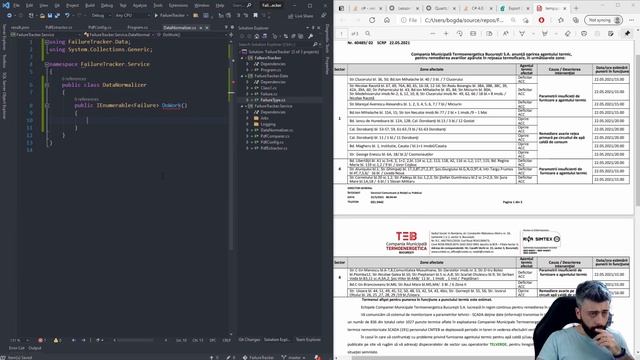Viewport: 640px width, 360px height.
Task: Click inside the Search Solution Explorer box
Action: 276,44
